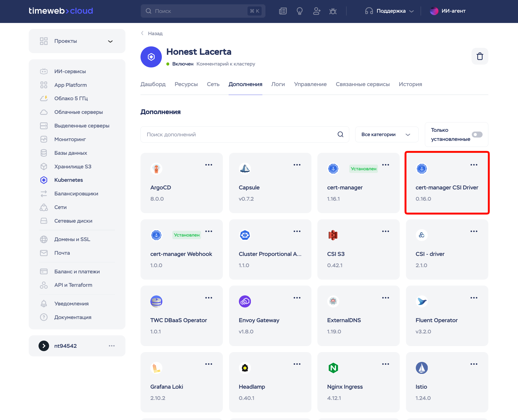518x420 pixels.
Task: Open Istio card three-dot menu
Action: tap(474, 364)
